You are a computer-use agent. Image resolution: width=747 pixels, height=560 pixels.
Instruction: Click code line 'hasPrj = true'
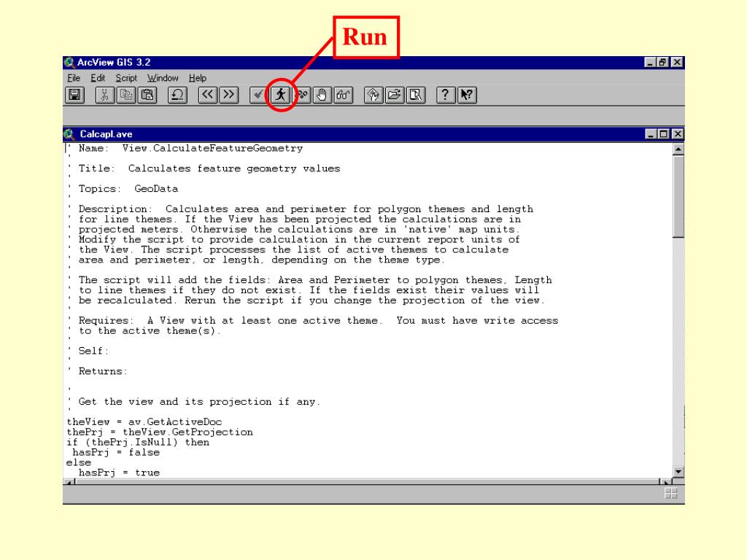pos(119,472)
